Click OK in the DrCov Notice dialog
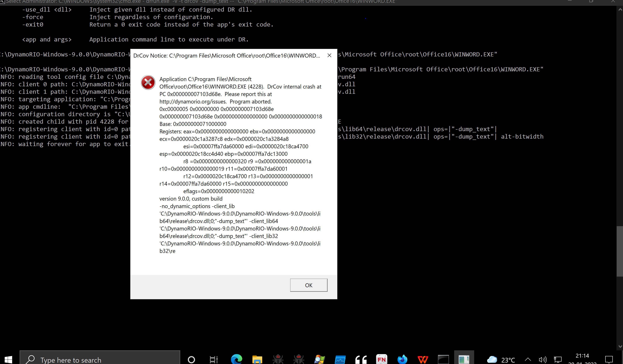 [309, 285]
